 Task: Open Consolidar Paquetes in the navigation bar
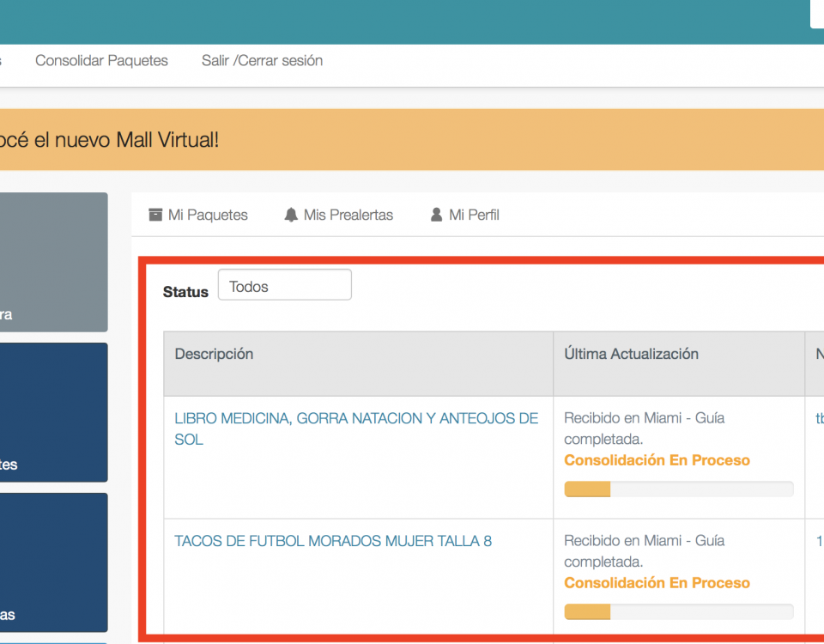coord(101,60)
